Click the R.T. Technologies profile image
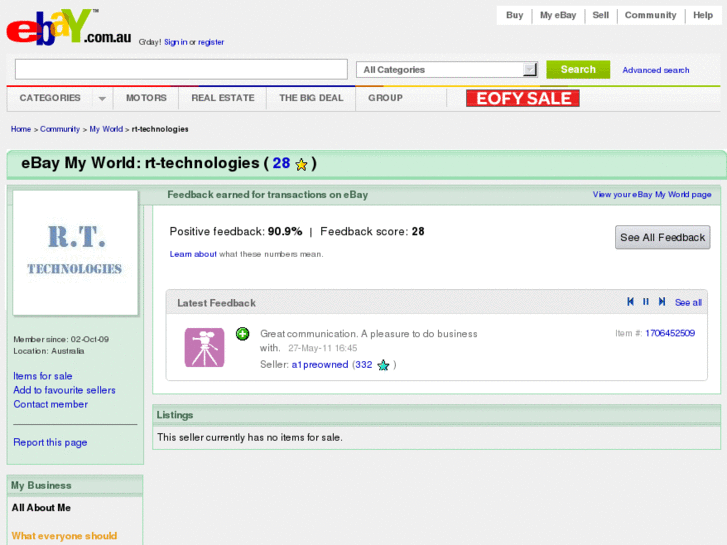Screen dimensions: 727x545 pyautogui.click(x=76, y=253)
